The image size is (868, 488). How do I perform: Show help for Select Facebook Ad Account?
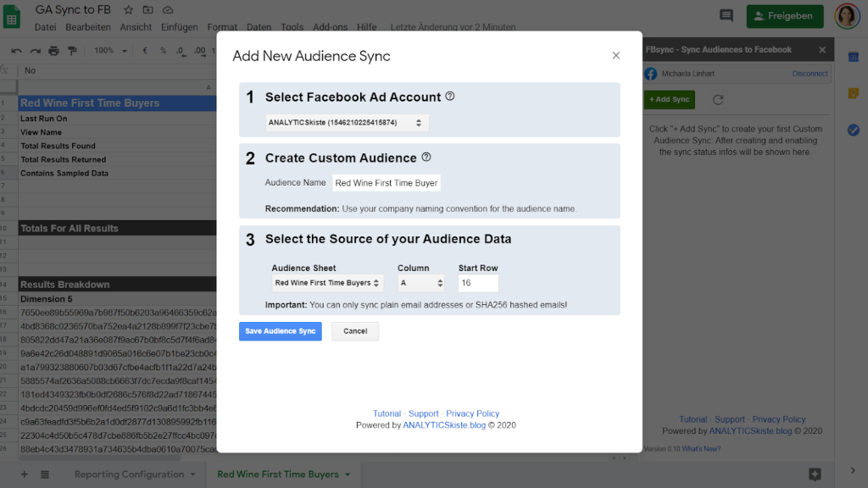tap(450, 97)
